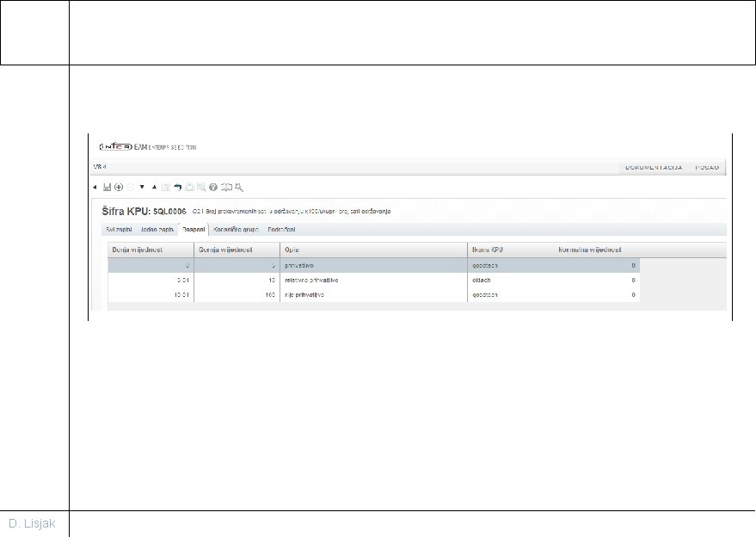Select the 'nije prihvatljivo' row description
Image resolution: width=756 pixels, height=537 pixels.
coord(373,294)
